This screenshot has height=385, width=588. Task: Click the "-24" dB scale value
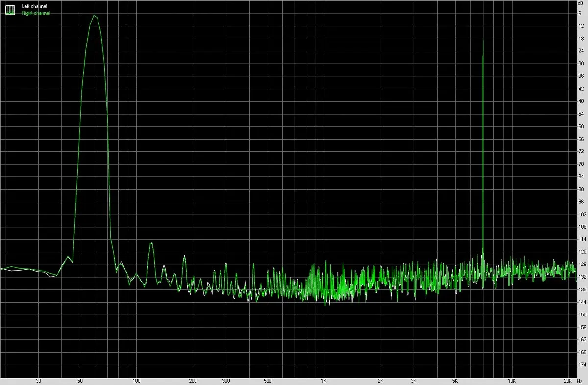tap(581, 51)
